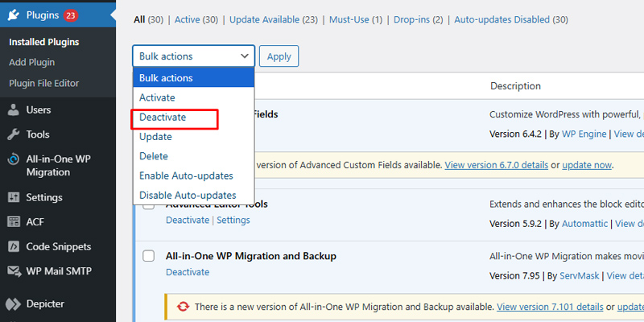Choose Deactivate from the bulk actions list
Image resolution: width=644 pixels, height=322 pixels.
point(163,118)
